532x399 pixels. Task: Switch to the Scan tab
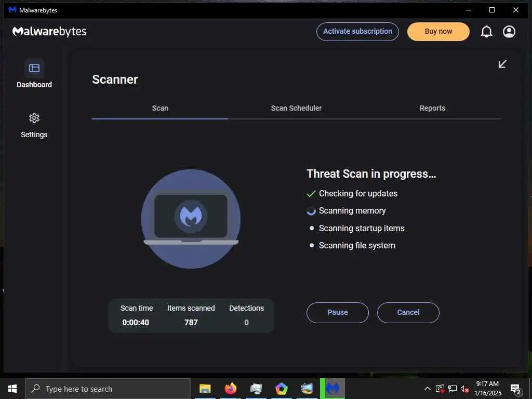160,108
